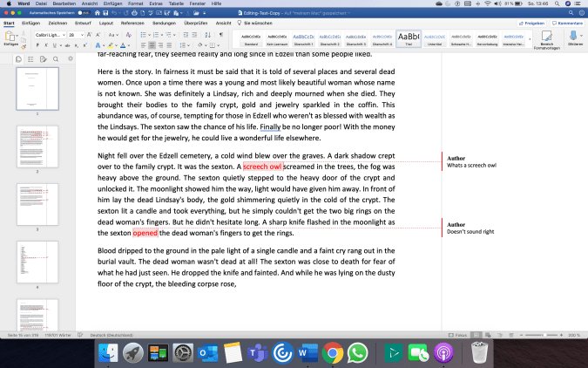Toggle Automatisches Speichern switch
Screen dimensions: 588x368
click(84, 14)
